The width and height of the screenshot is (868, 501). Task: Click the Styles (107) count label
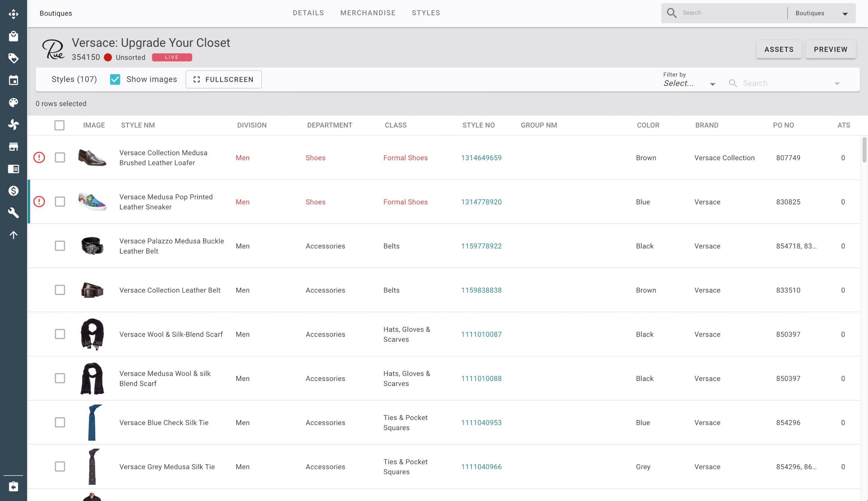click(74, 79)
